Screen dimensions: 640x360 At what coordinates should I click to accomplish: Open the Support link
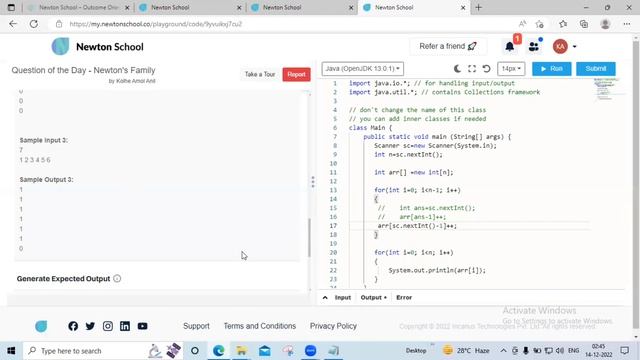click(x=196, y=326)
